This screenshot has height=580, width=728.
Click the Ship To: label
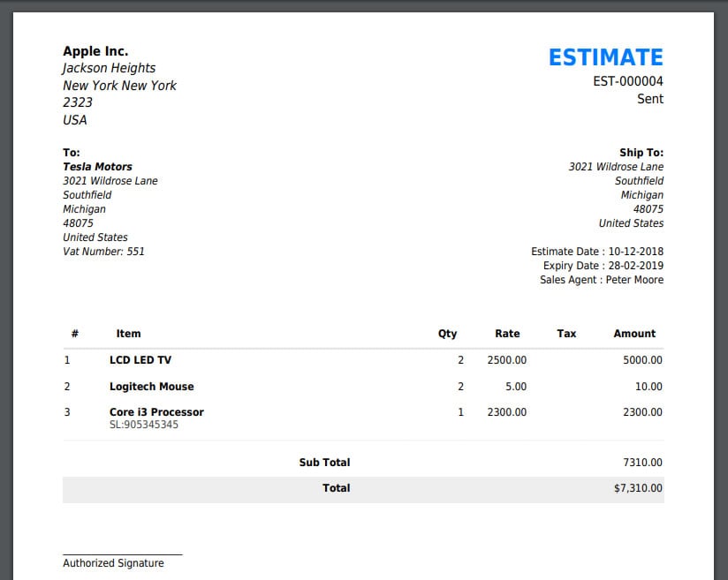(641, 153)
